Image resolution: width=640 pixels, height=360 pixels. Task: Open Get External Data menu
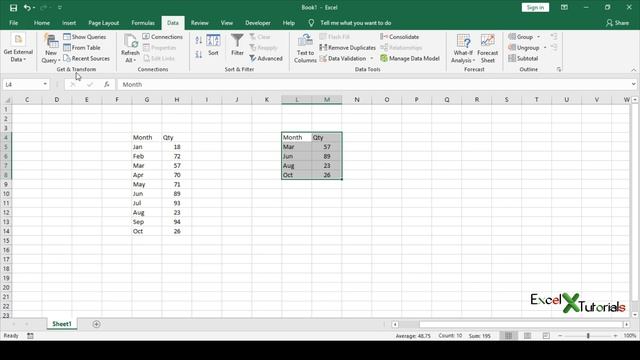point(18,49)
